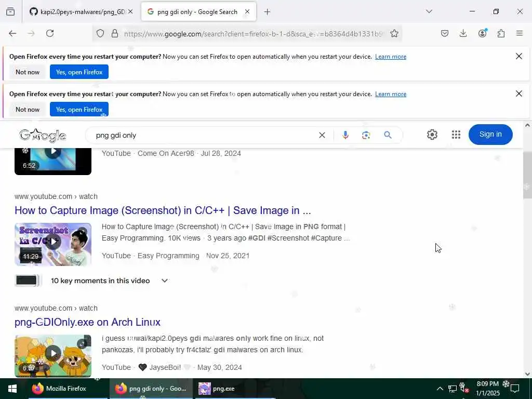Open a new browser tab
Image resolution: width=532 pixels, height=399 pixels.
tap(268, 12)
